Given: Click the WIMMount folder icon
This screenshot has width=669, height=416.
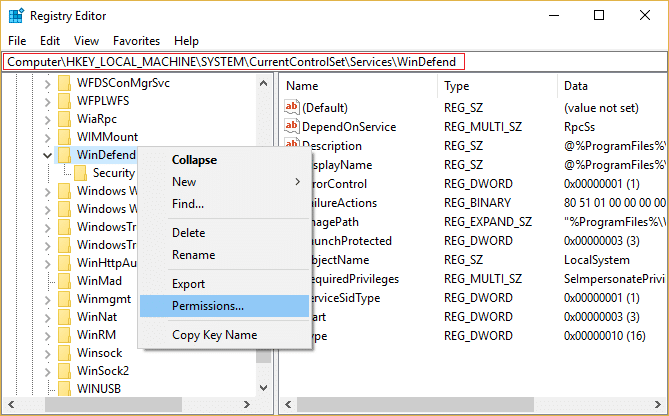Looking at the screenshot, I should 65,136.
